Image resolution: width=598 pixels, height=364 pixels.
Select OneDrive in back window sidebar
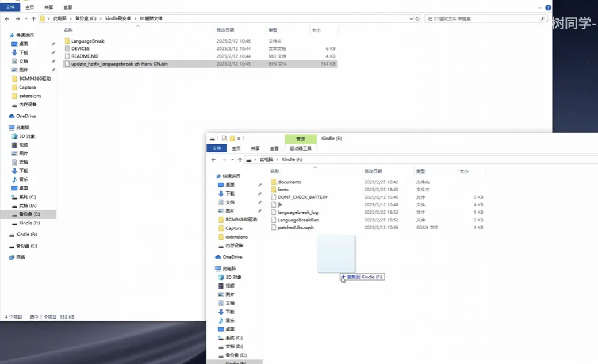tap(25, 116)
